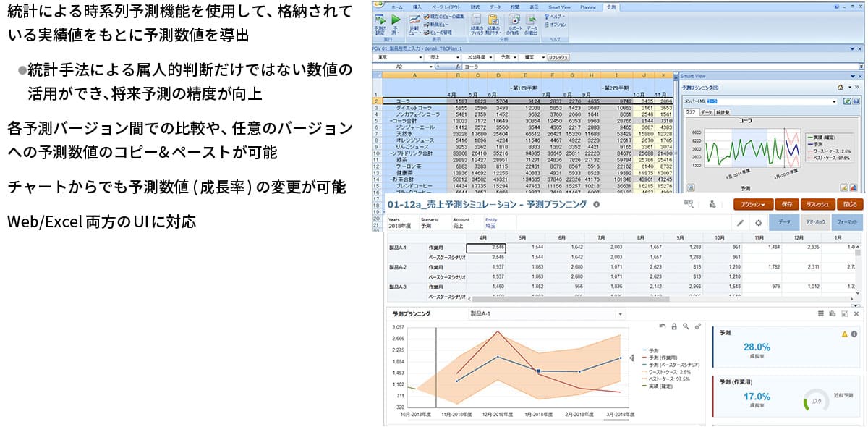Screen dimensions: 868x427
Task: Click the warning triangle icon in 予測 card
Action: (844, 334)
